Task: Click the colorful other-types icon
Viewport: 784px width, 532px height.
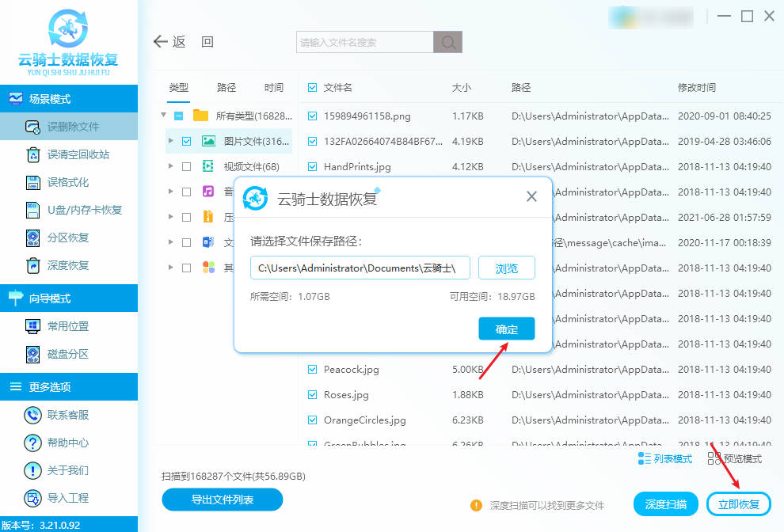Action: click(x=208, y=268)
